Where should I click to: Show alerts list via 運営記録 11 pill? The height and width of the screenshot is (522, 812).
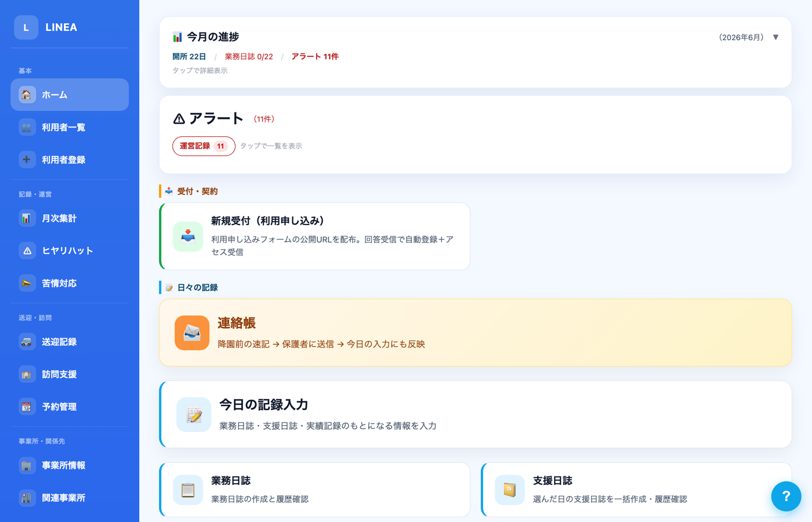point(204,146)
